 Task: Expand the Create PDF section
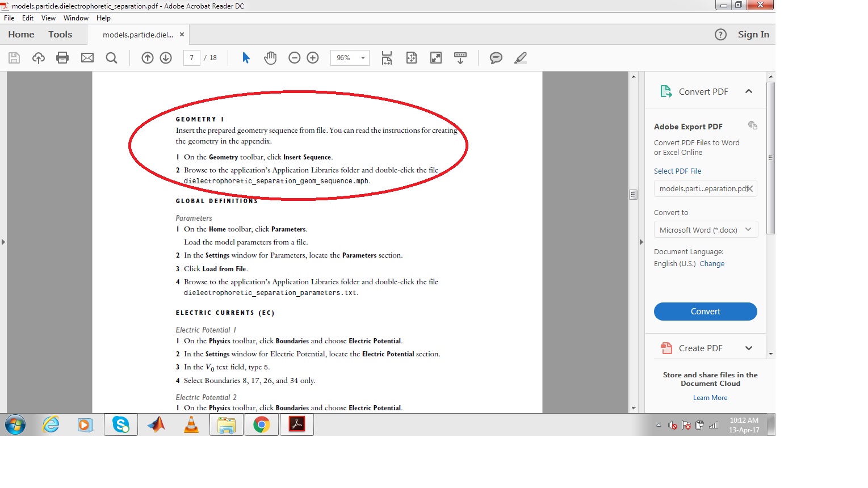pos(748,348)
